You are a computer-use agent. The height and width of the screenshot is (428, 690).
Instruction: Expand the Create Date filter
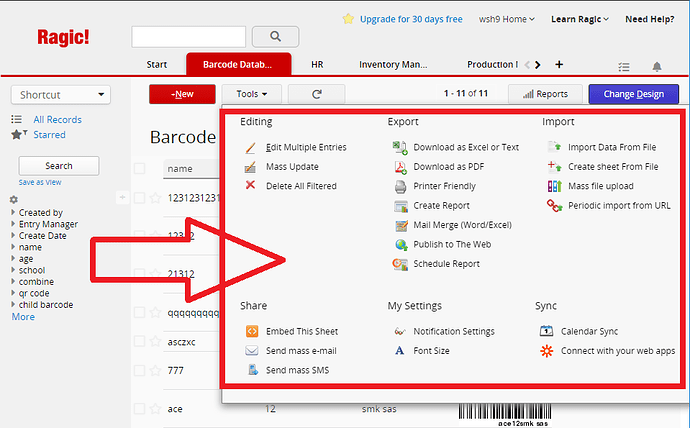pyautogui.click(x=13, y=235)
